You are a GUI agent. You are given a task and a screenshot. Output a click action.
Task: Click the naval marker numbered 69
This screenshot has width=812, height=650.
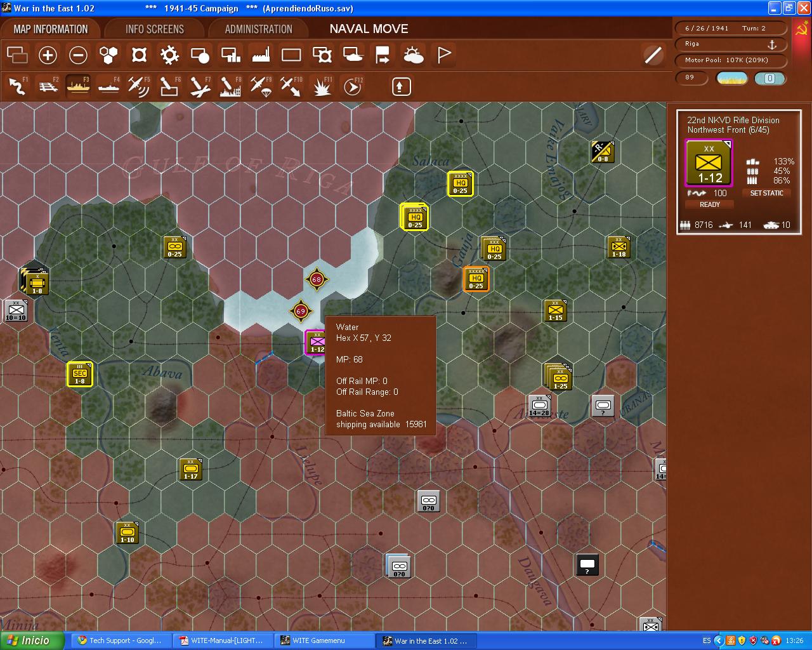tap(301, 311)
